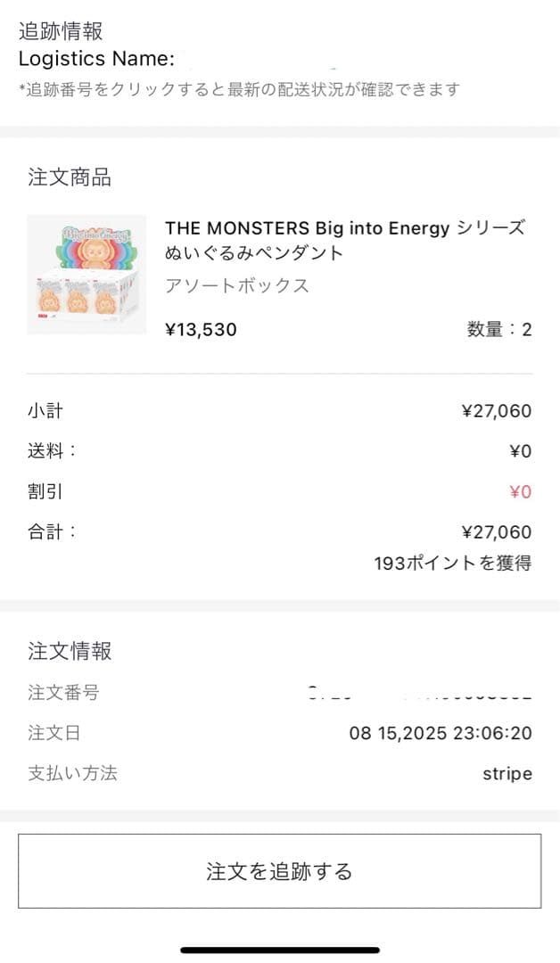Select the ¥0 shipping fee value
The height and width of the screenshot is (963, 560).
522,451
